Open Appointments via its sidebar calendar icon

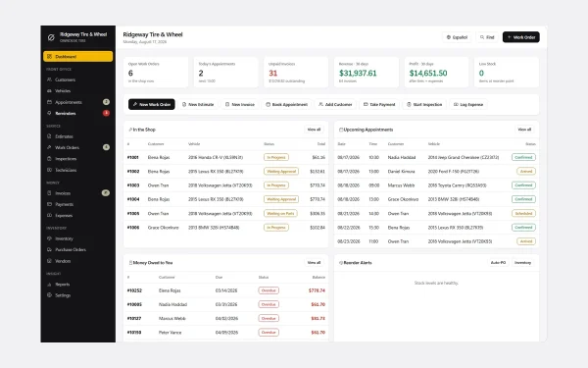(49, 102)
